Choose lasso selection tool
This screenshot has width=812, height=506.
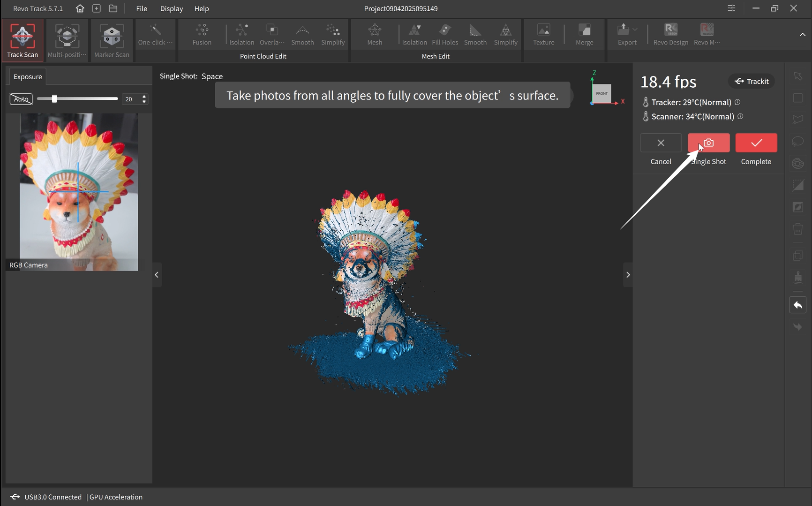pyautogui.click(x=798, y=141)
